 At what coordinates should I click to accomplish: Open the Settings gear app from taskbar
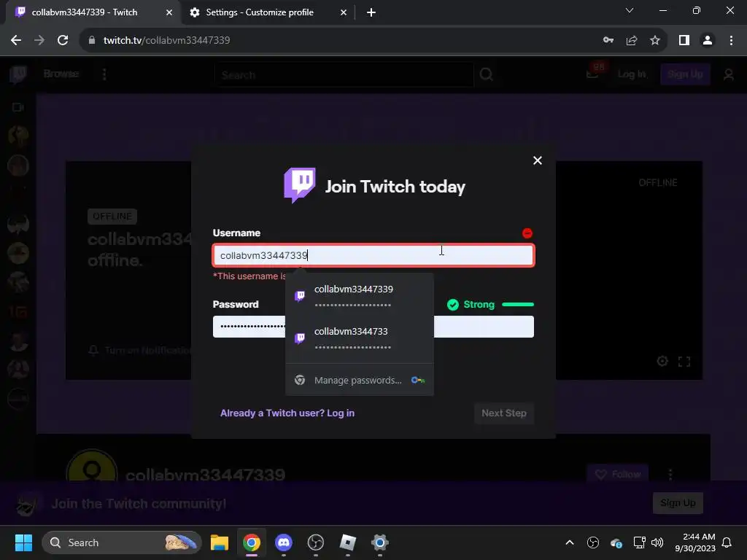pos(379,542)
